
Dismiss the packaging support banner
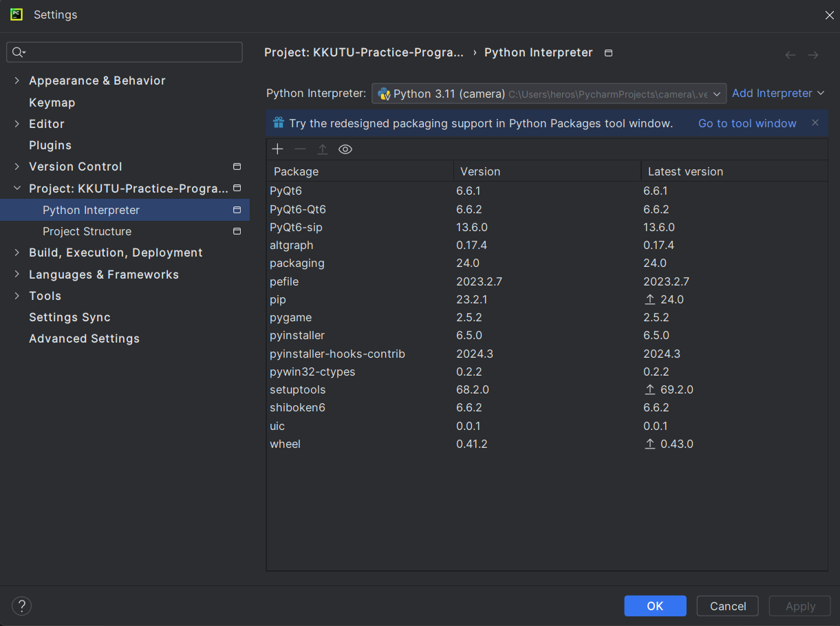pyautogui.click(x=815, y=123)
